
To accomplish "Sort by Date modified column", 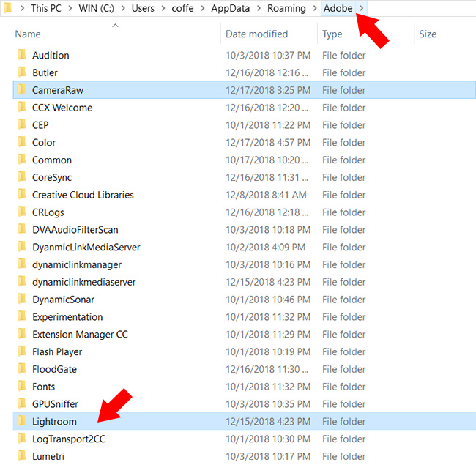I will [256, 34].
